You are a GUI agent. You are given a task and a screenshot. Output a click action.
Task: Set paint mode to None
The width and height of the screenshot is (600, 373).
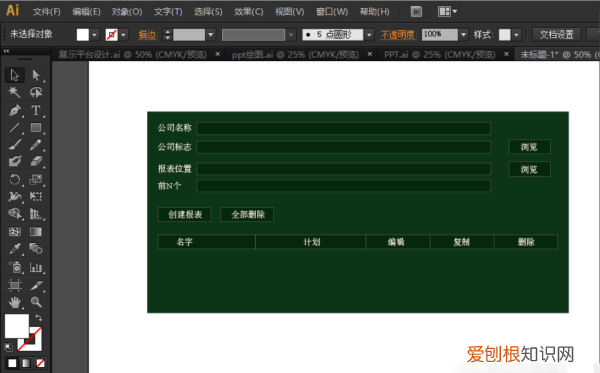(40, 363)
